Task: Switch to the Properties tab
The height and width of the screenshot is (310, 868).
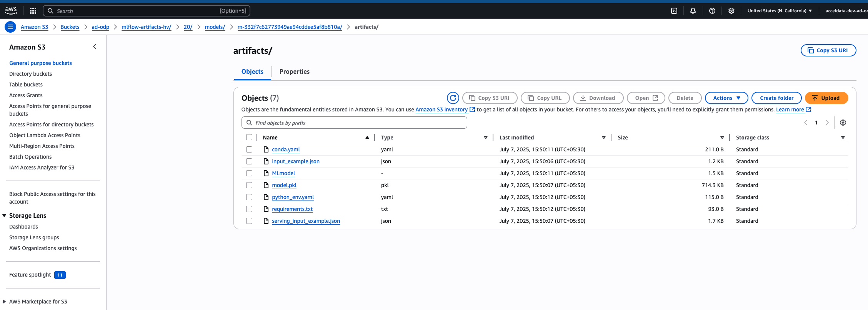Action: pos(295,72)
